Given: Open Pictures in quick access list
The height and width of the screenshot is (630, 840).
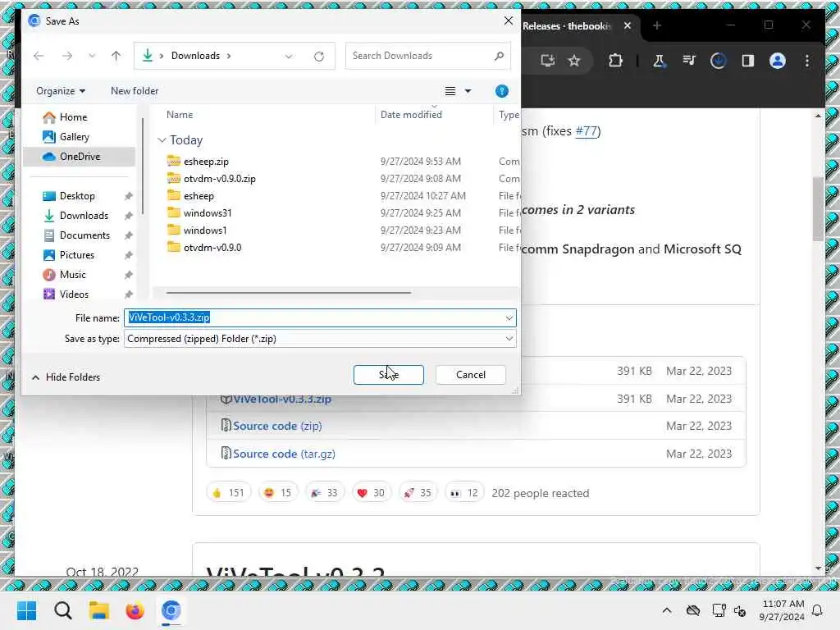Looking at the screenshot, I should 76,256.
